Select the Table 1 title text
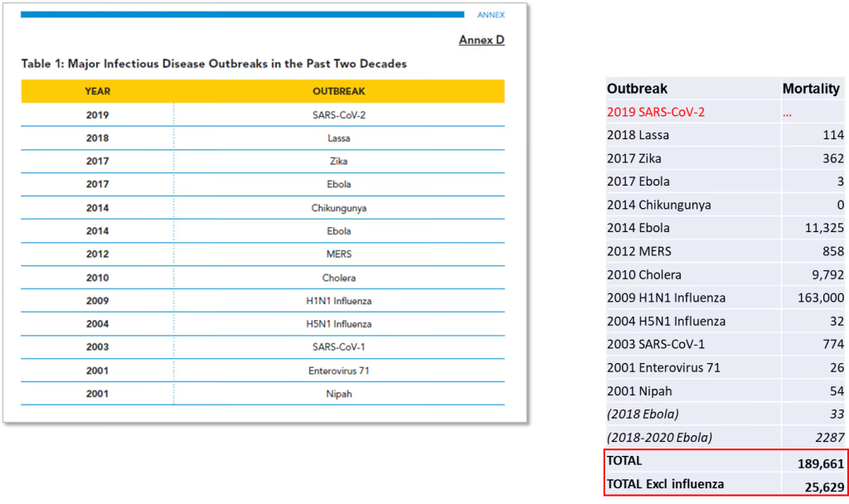Viewport: 849px width, 504px height. click(214, 64)
